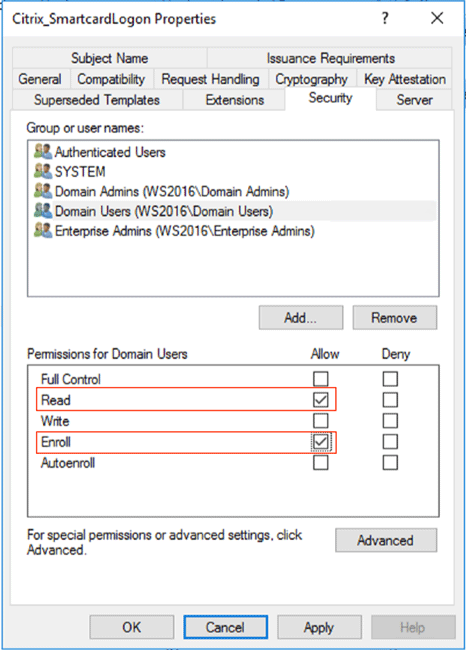This screenshot has width=466, height=650.
Task: Open the Key Attestation tab
Action: click(x=405, y=79)
